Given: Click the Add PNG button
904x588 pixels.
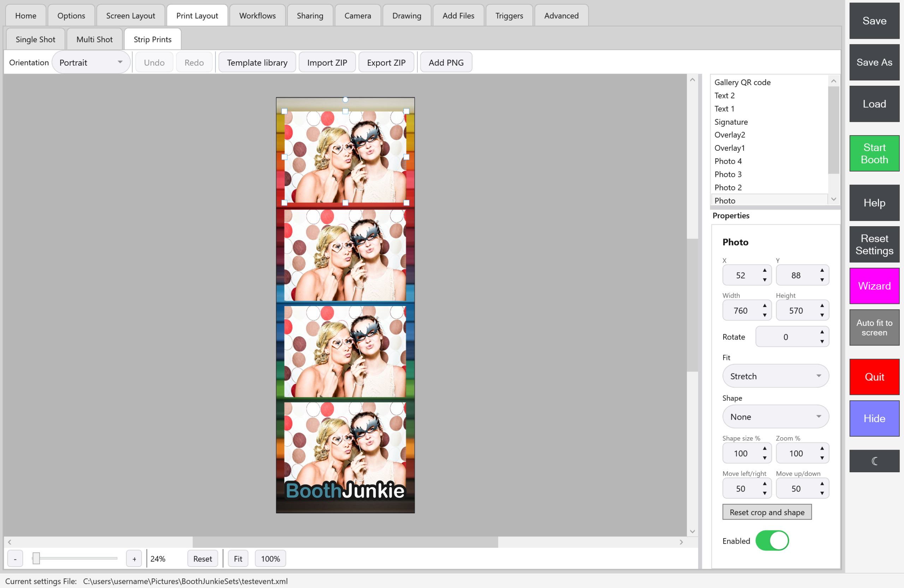Looking at the screenshot, I should click(446, 62).
